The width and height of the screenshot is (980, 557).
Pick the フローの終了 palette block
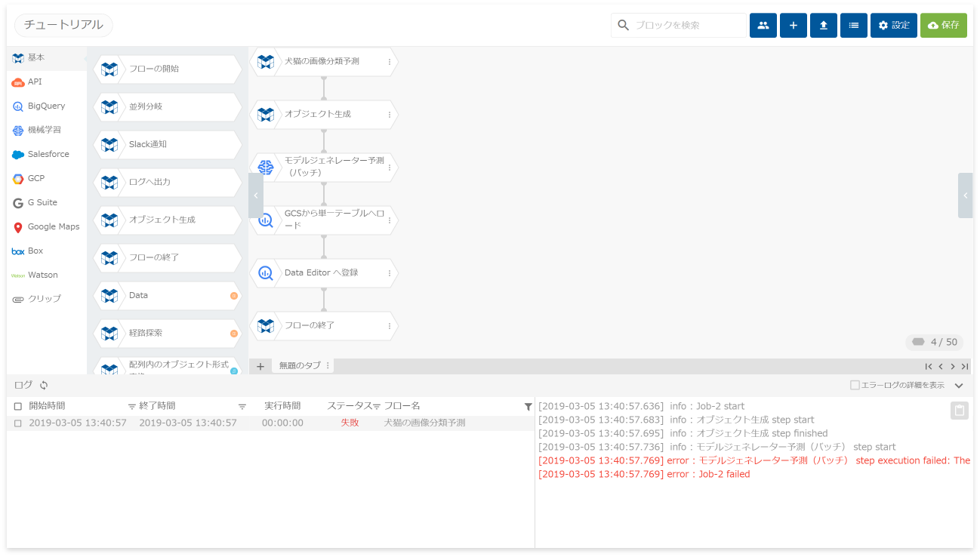pyautogui.click(x=168, y=257)
